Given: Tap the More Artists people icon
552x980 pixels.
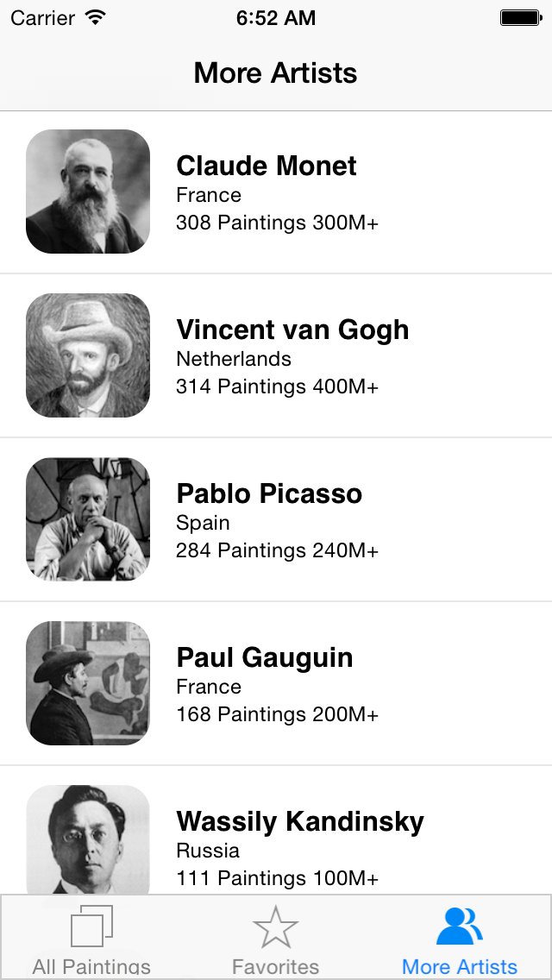Looking at the screenshot, I should [x=460, y=927].
